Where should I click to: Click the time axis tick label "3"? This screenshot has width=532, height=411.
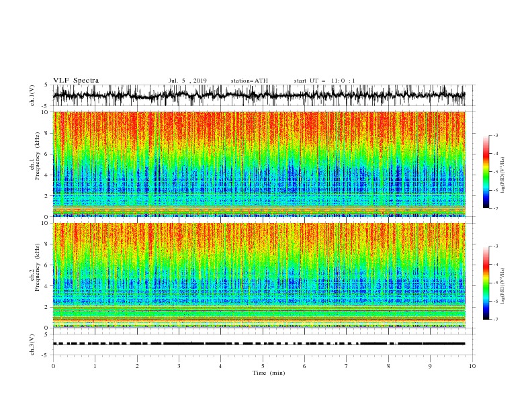point(179,366)
